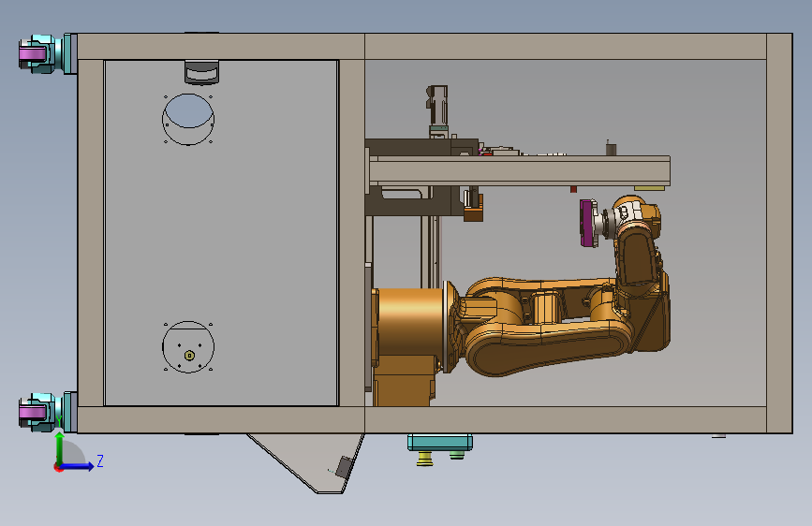Click the yellow center bolt of the lower flange
The image size is (812, 526).
(x=189, y=356)
